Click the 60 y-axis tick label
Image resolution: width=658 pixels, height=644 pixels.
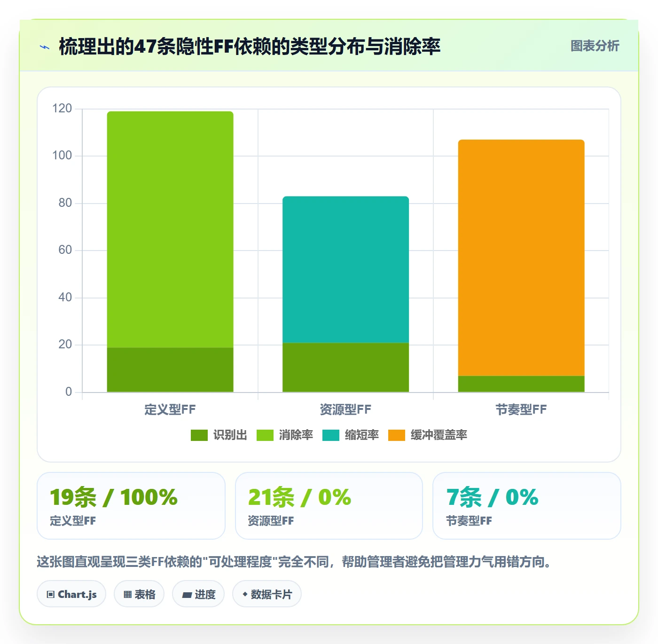(65, 250)
